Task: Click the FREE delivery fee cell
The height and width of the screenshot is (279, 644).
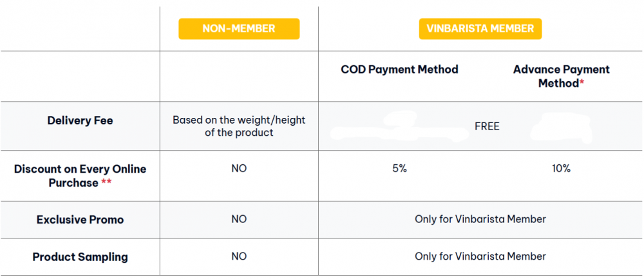Action: (x=487, y=126)
